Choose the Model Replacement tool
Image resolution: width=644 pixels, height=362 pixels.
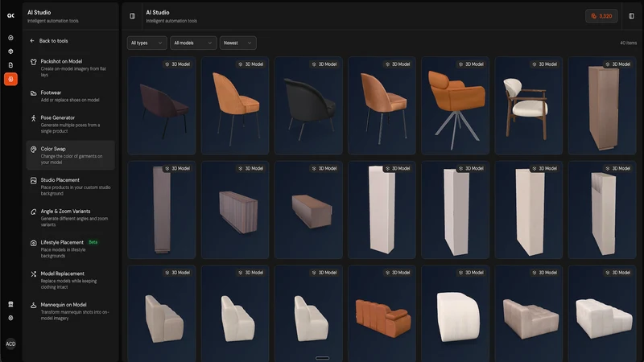(x=70, y=280)
